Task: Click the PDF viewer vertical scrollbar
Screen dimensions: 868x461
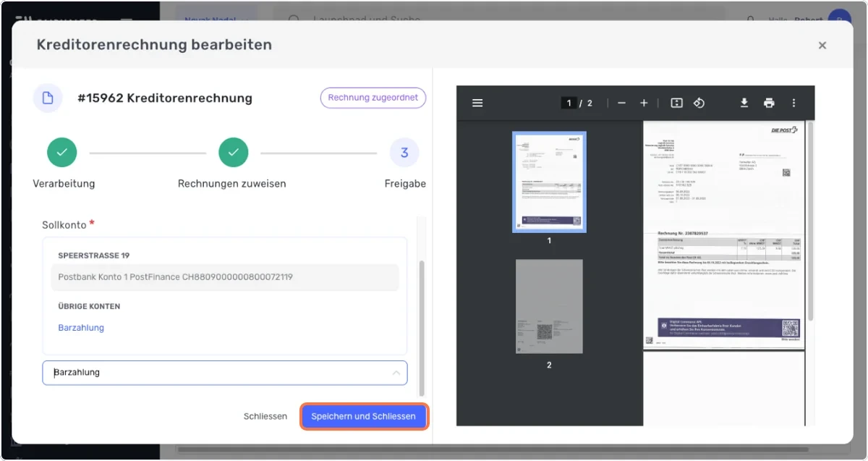Action: 810,221
